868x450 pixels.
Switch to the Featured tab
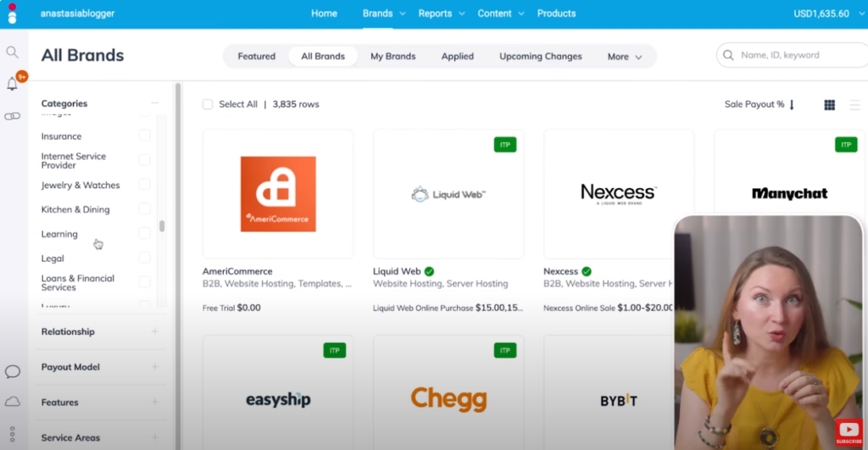click(x=256, y=57)
